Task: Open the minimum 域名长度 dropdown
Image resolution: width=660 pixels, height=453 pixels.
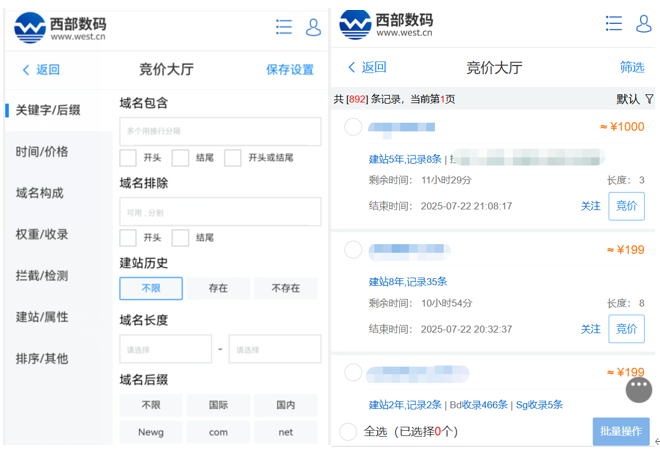Action: pyautogui.click(x=165, y=349)
